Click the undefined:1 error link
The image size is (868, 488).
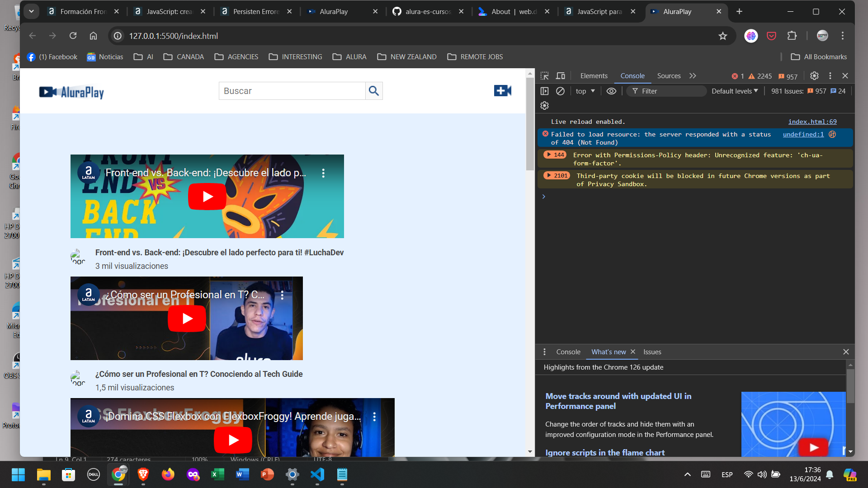pos(804,134)
